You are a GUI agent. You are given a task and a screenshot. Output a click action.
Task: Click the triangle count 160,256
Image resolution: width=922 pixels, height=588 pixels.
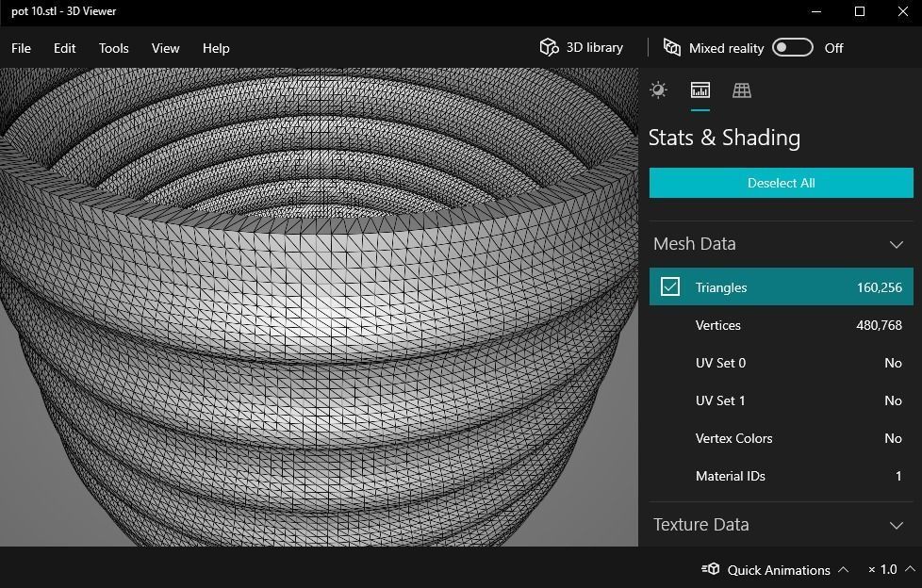coord(879,287)
